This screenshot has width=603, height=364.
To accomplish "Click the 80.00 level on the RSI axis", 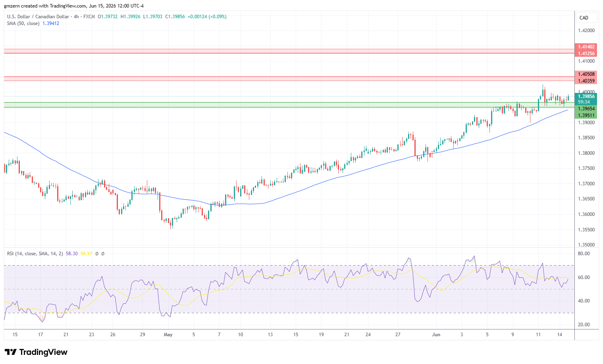I will point(584,254).
